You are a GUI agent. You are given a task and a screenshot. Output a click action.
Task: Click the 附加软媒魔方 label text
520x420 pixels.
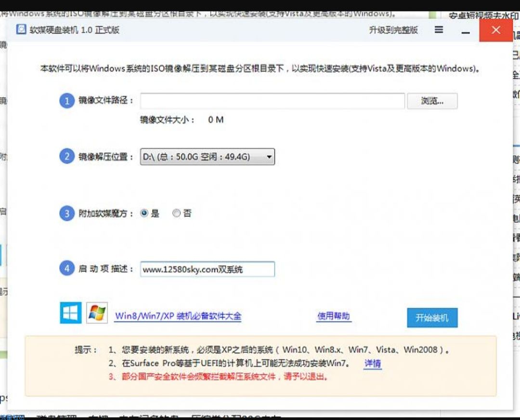106,213
